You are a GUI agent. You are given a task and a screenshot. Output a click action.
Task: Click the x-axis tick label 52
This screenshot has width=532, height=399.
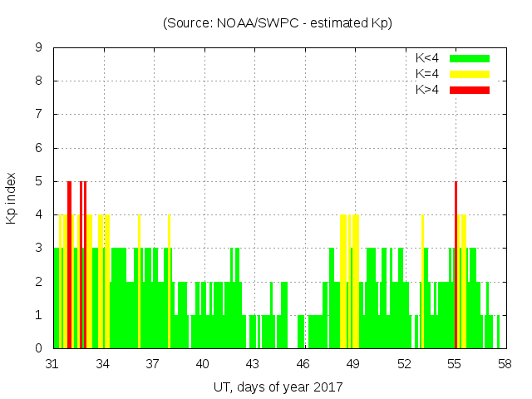click(x=405, y=363)
